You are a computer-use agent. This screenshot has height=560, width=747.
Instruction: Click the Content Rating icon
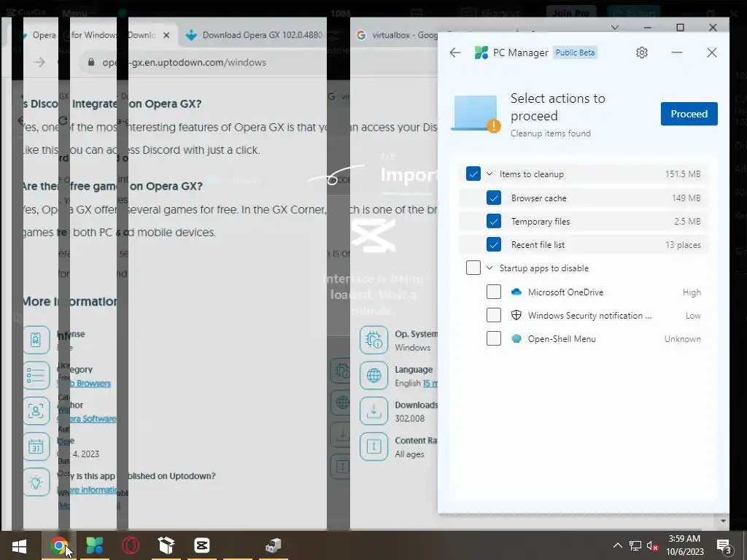(x=373, y=447)
